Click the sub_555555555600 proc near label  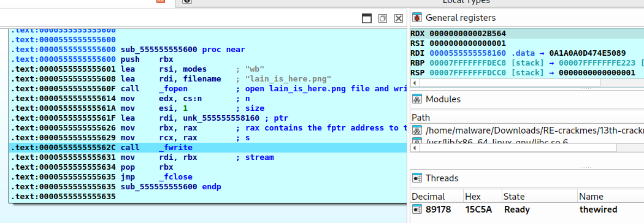coord(183,50)
